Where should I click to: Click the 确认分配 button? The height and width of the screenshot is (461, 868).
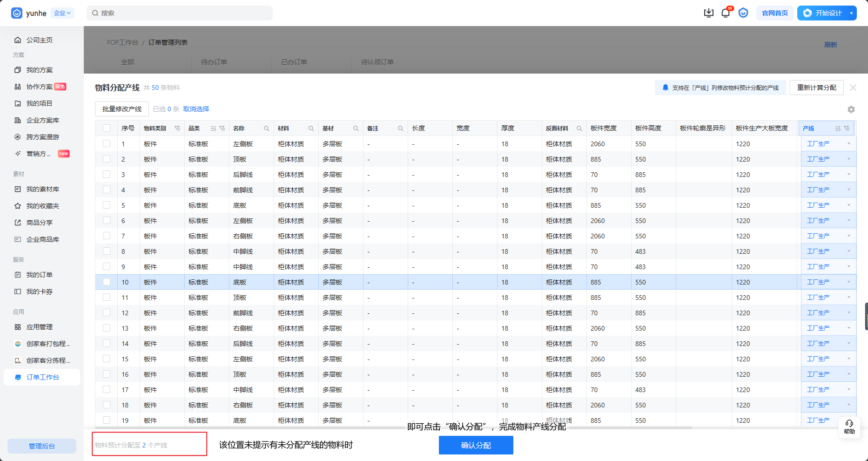(476, 445)
